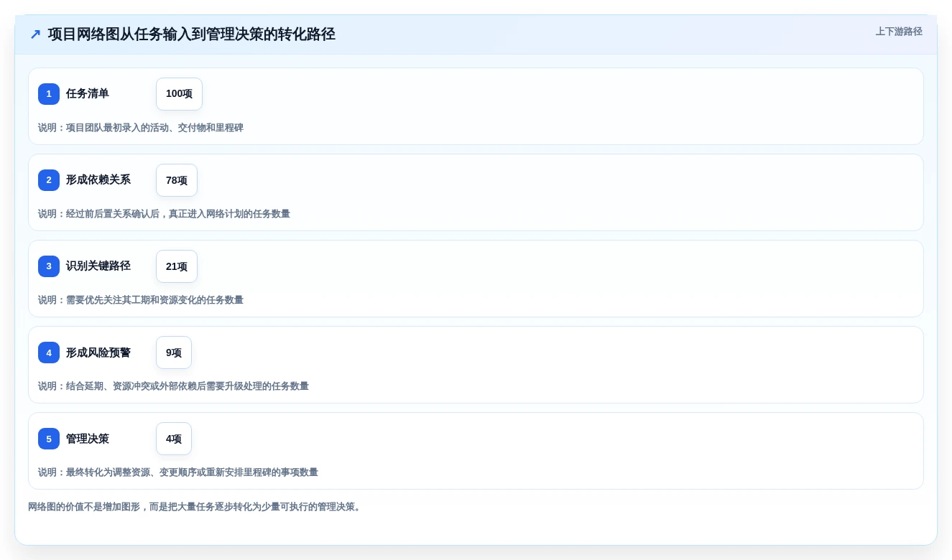Click description 项目团队最初录入的活动、交付物和里程碑
This screenshot has width=952, height=560.
(x=141, y=128)
